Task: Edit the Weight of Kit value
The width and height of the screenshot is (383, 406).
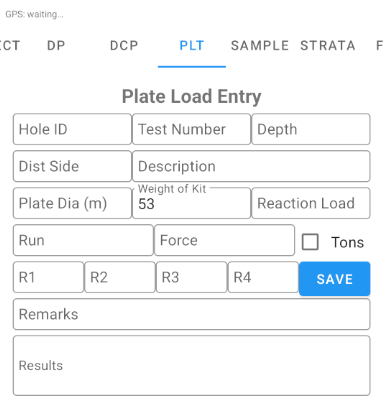Action: [191, 203]
